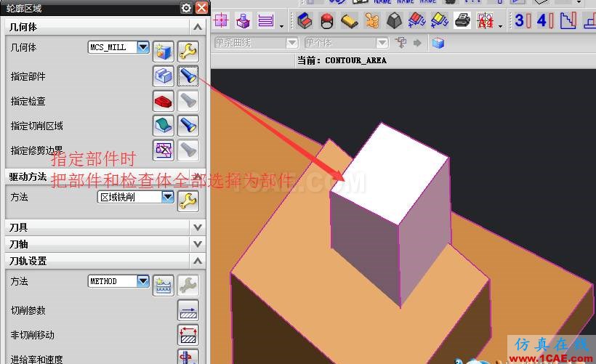Click the tree icon in selection bar

coord(400,43)
